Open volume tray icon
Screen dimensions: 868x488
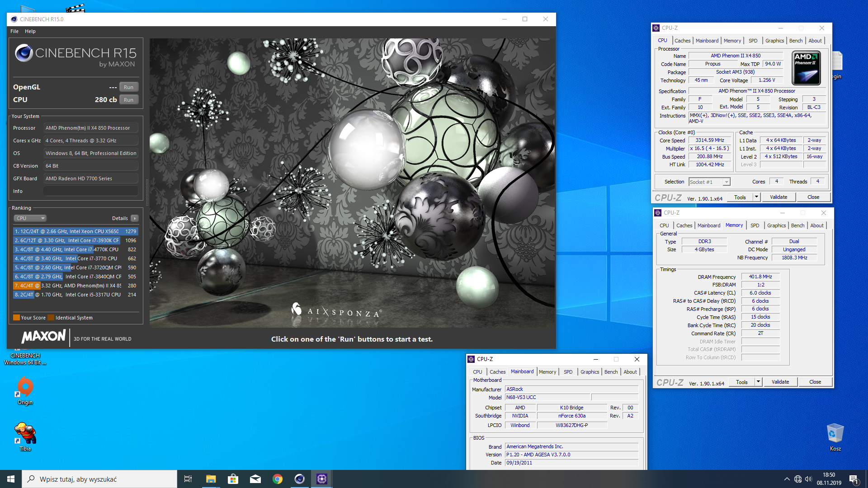(x=808, y=479)
